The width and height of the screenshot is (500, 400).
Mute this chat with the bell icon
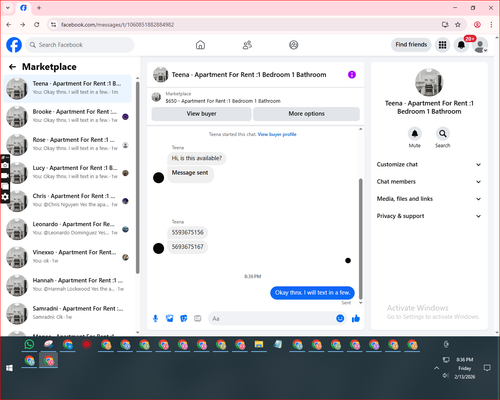[415, 134]
